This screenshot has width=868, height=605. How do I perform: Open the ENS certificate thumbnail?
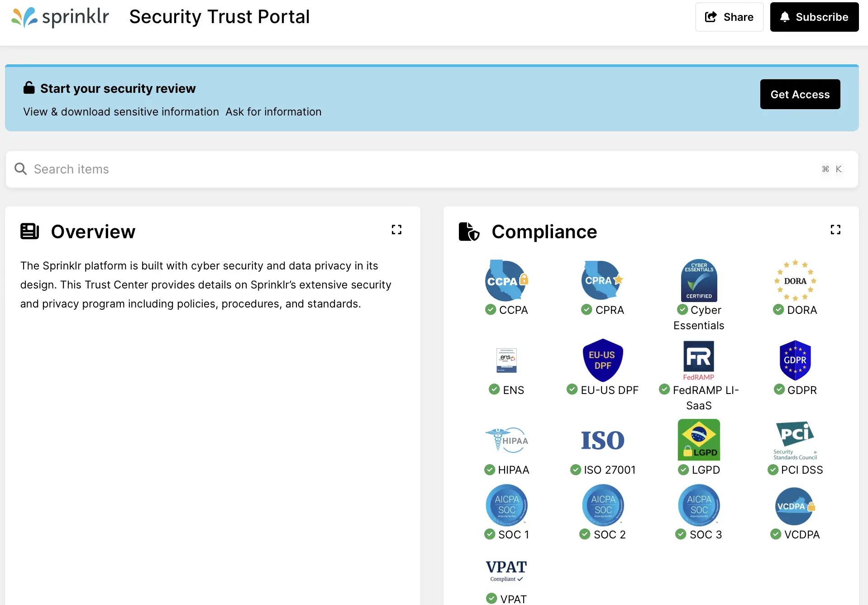pyautogui.click(x=506, y=360)
